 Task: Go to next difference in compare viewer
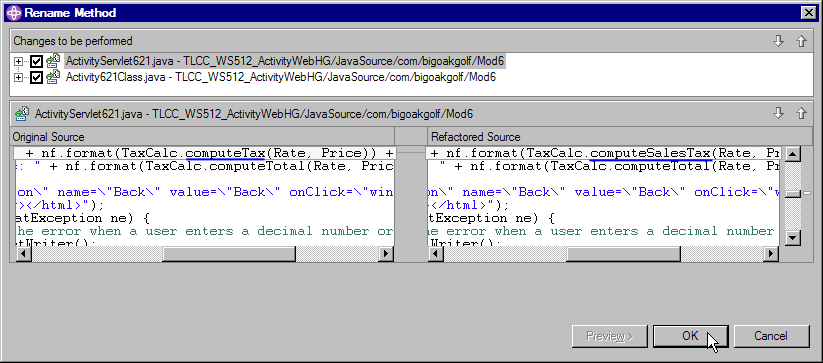[x=779, y=113]
